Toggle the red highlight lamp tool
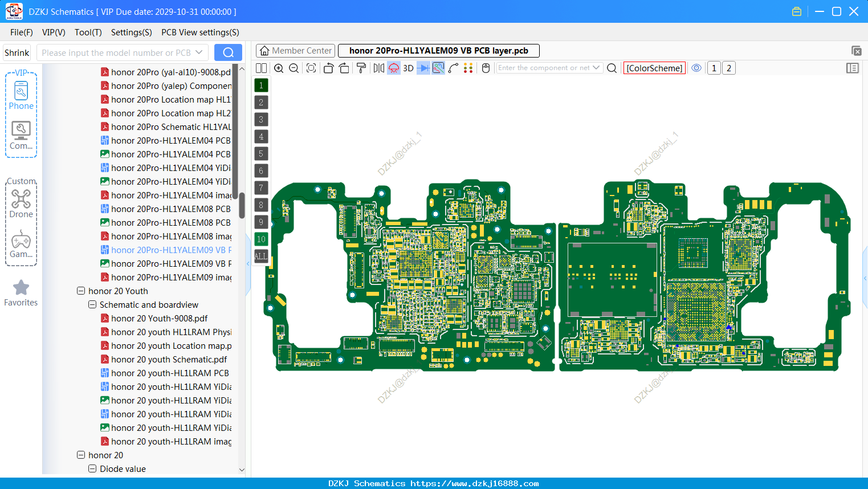The image size is (868, 489). pyautogui.click(x=394, y=68)
